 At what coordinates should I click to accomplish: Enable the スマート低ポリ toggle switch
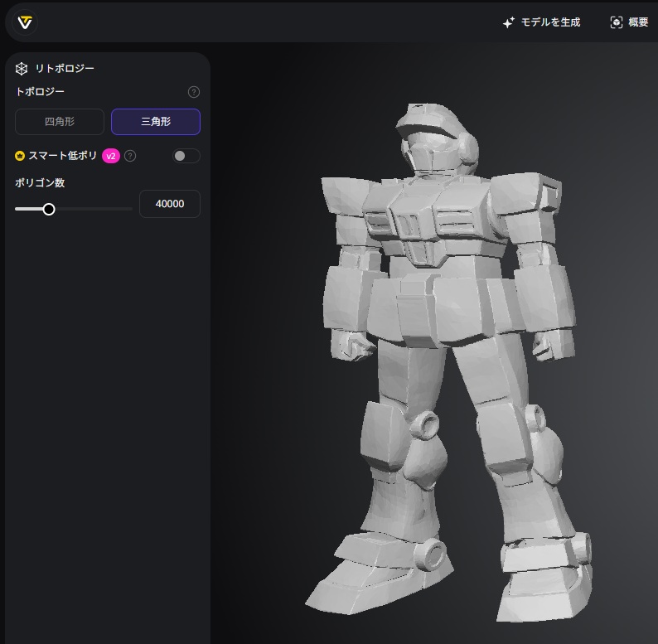(x=186, y=156)
